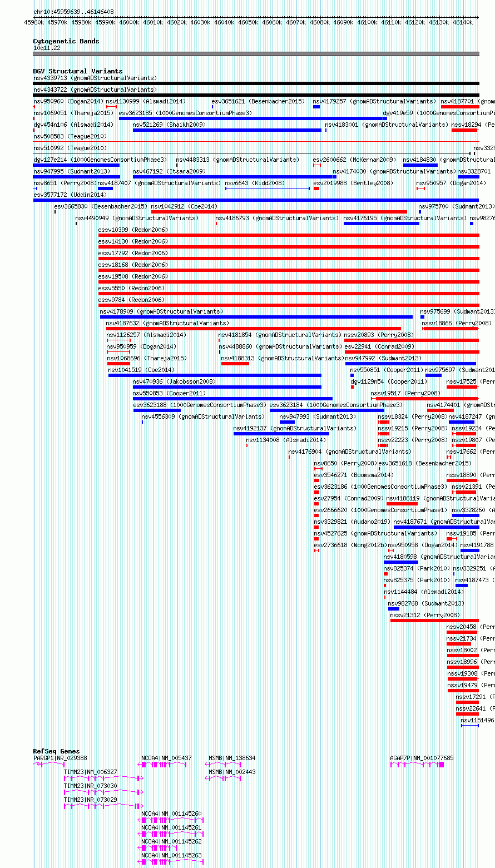This screenshot has height=868, width=495.
Task: Click the nsv4192137 gnomAD variant label
Action: click(295, 428)
